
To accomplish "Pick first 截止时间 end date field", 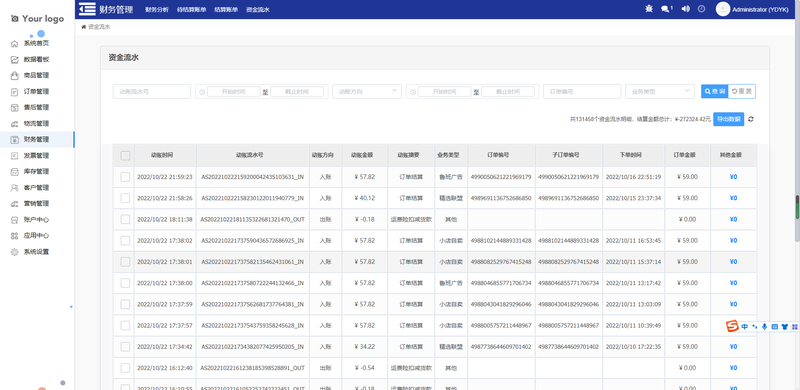I will [x=297, y=92].
